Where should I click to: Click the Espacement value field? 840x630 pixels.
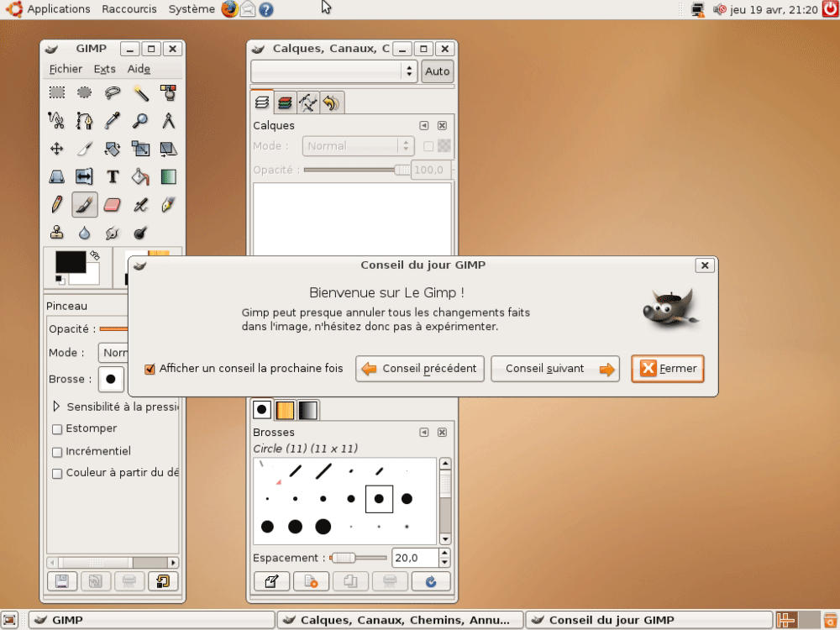tap(415, 558)
